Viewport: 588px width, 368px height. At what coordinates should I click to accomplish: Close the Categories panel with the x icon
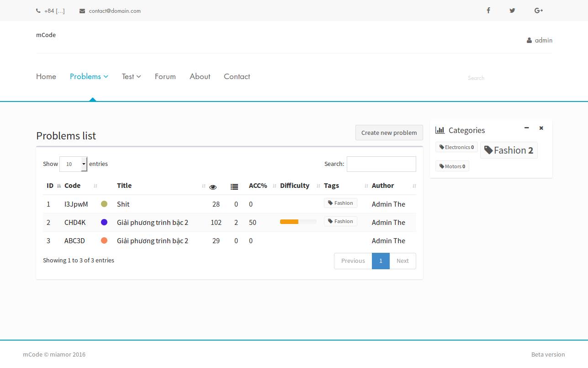tap(541, 128)
